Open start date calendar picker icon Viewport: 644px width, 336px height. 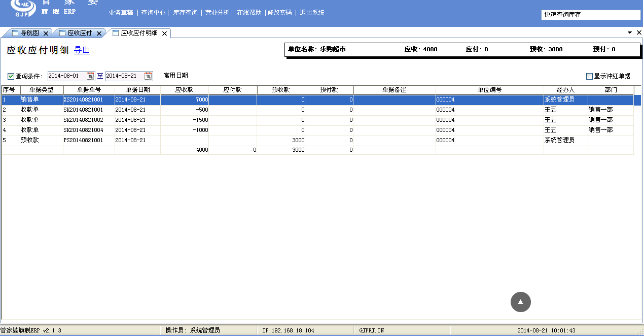[x=90, y=76]
